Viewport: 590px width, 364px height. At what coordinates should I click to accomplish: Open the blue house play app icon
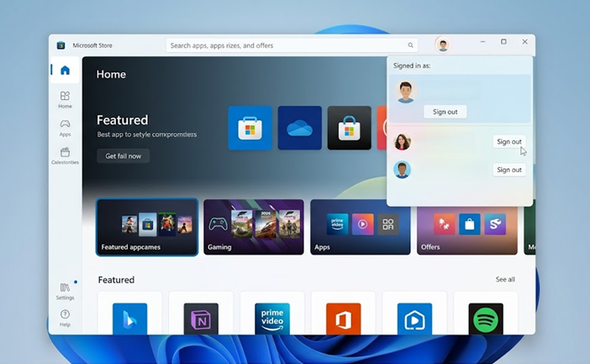click(x=414, y=319)
